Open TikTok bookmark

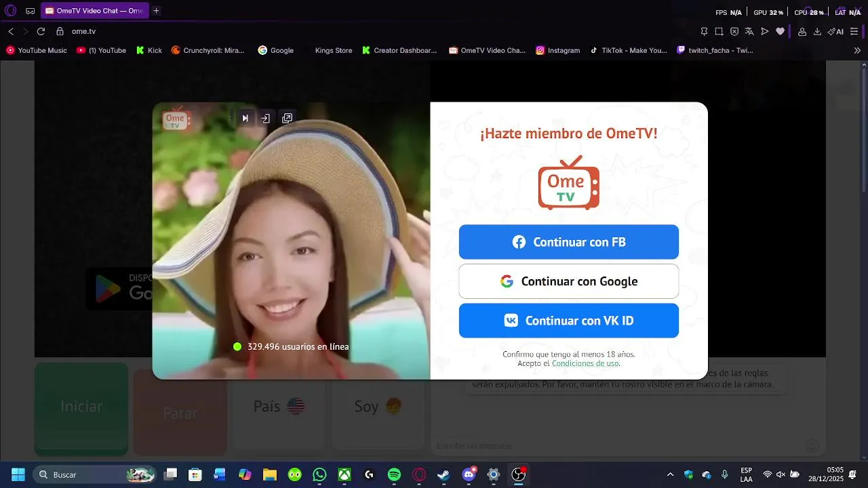[x=628, y=50]
